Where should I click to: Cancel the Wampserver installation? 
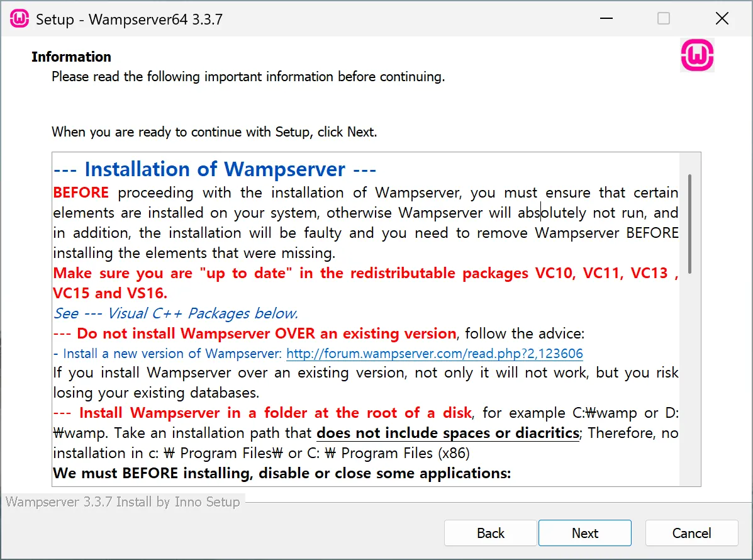tap(691, 533)
